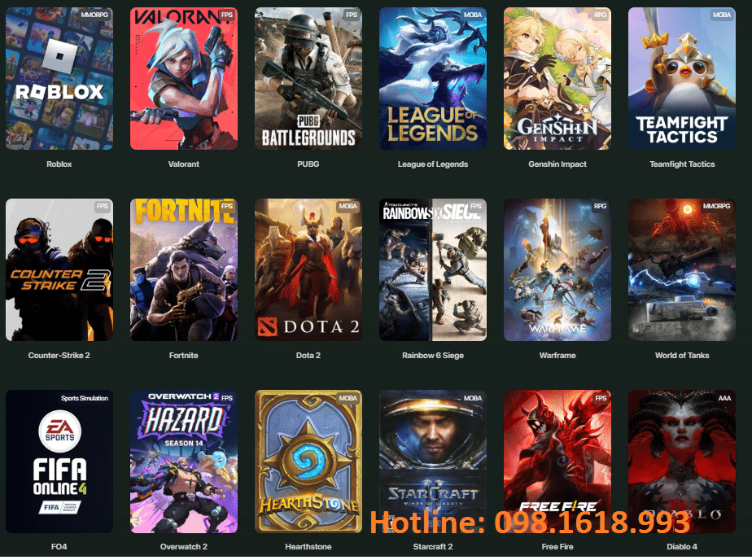Click the MMORPG tag on World of Tanks
The image size is (752, 560).
(716, 206)
